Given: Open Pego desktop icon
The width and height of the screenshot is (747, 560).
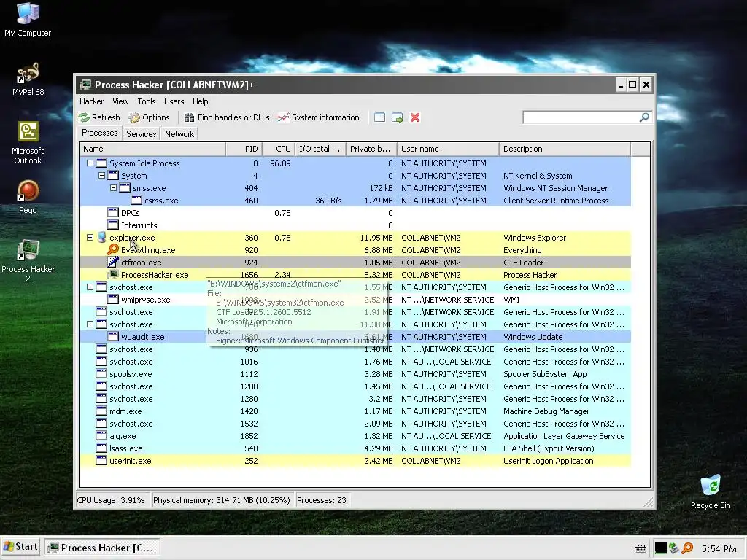Looking at the screenshot, I should (28, 197).
